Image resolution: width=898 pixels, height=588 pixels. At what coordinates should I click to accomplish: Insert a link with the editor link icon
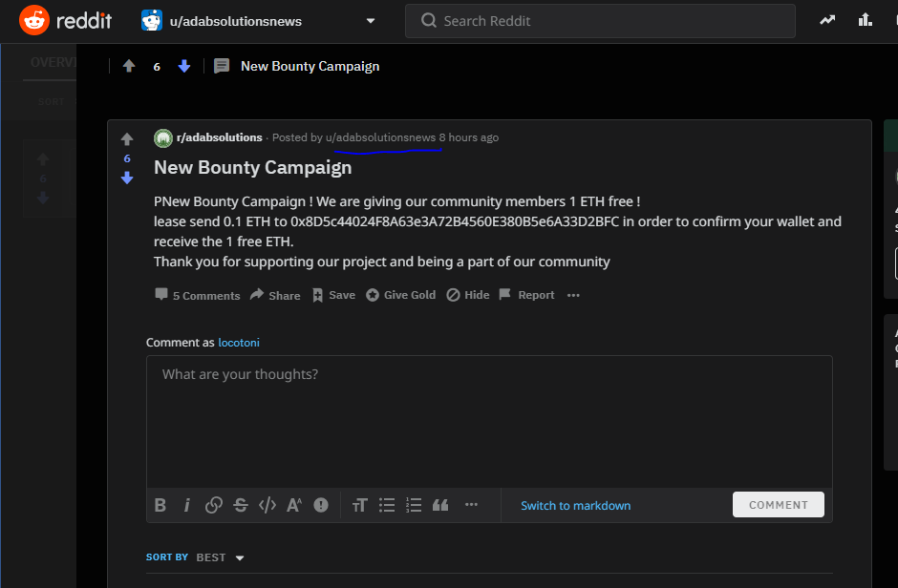pyautogui.click(x=214, y=505)
